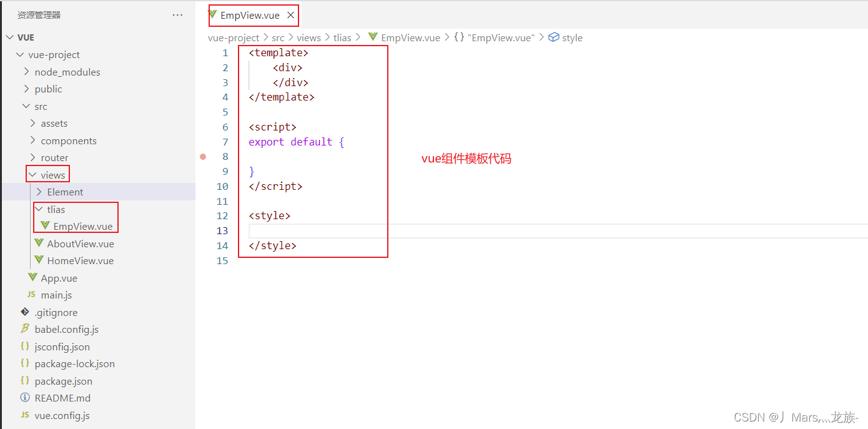Expand the Element folder chevron
868x429 pixels.
[x=39, y=192]
